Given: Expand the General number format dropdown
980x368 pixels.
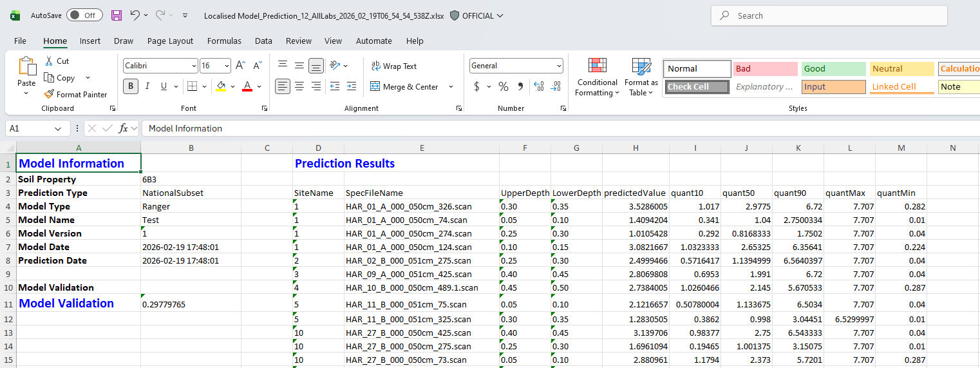Looking at the screenshot, I should click(x=558, y=66).
